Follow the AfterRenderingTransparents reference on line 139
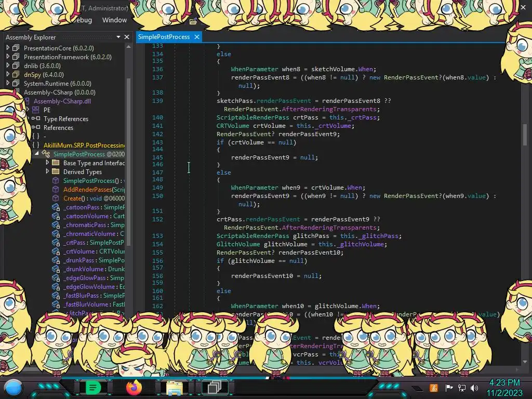 (x=329, y=109)
